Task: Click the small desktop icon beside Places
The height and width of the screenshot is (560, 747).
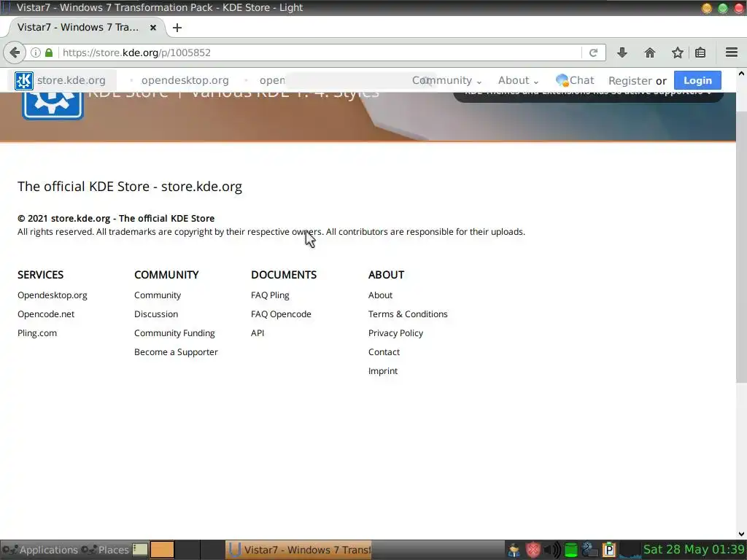Action: pos(140,550)
